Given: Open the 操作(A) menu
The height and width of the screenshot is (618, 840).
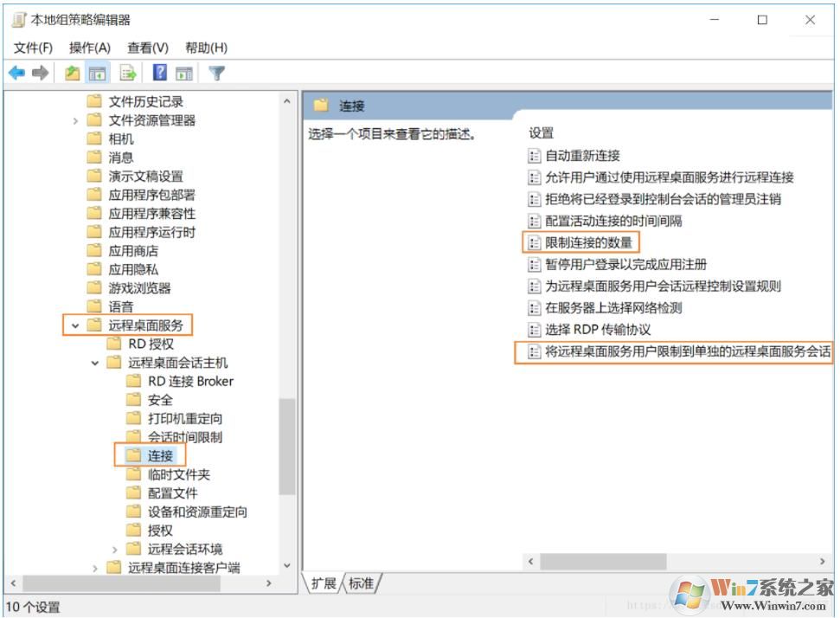Looking at the screenshot, I should point(88,48).
